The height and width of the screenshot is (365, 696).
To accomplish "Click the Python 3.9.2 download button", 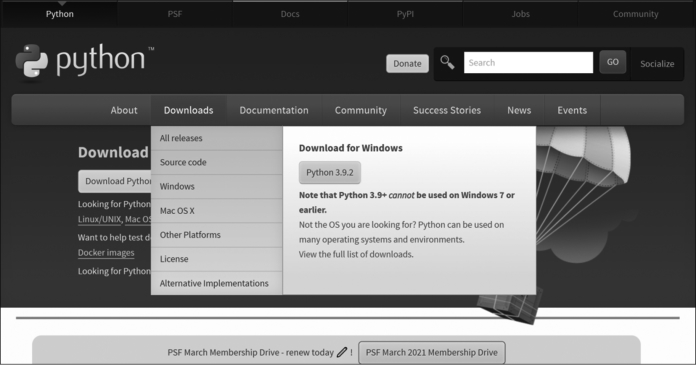I will [x=330, y=172].
